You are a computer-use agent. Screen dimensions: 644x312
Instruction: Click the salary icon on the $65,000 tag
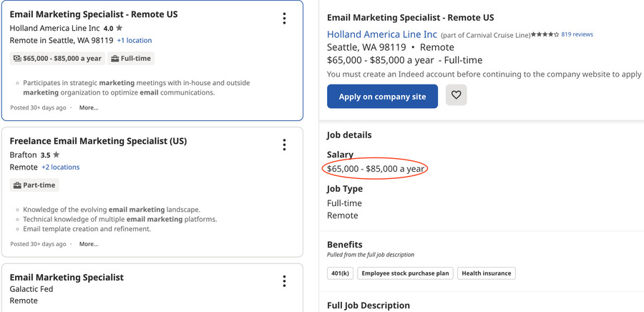tap(17, 58)
